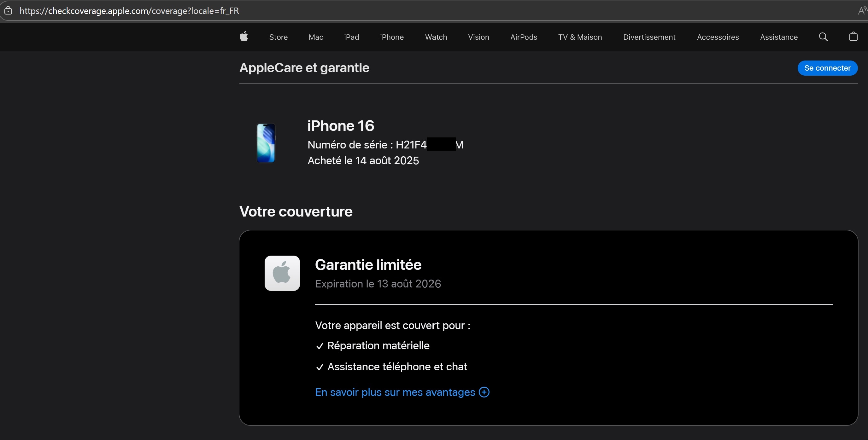Open the Mac menu item
The width and height of the screenshot is (868, 440).
pos(316,37)
